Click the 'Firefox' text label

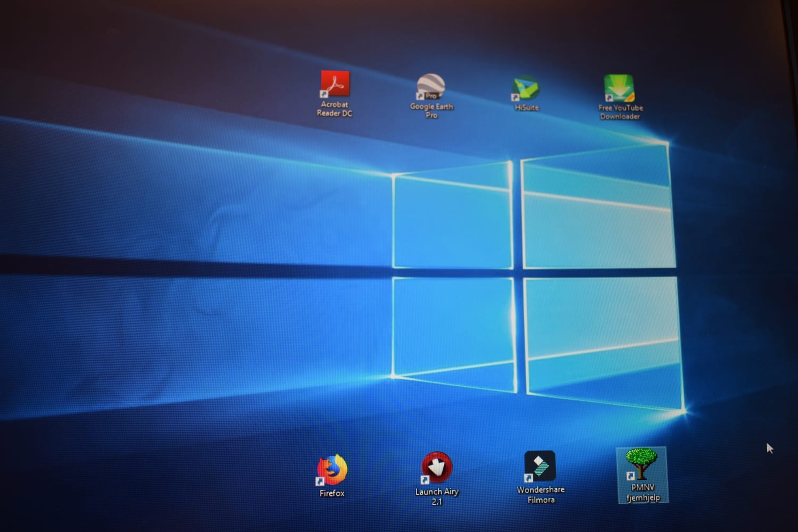click(x=332, y=494)
